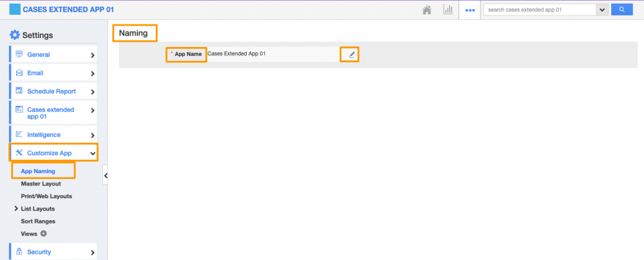
Task: Open the reports bar chart icon
Action: pos(448,10)
